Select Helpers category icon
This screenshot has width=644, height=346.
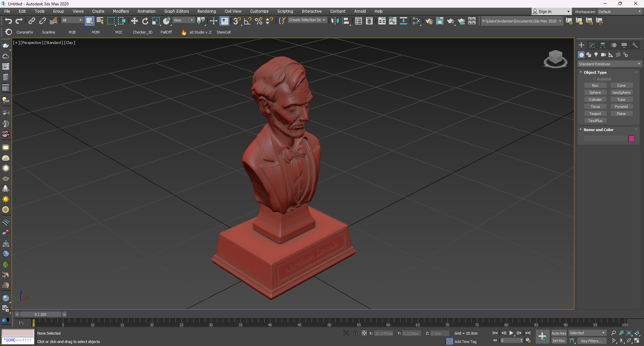coord(611,55)
